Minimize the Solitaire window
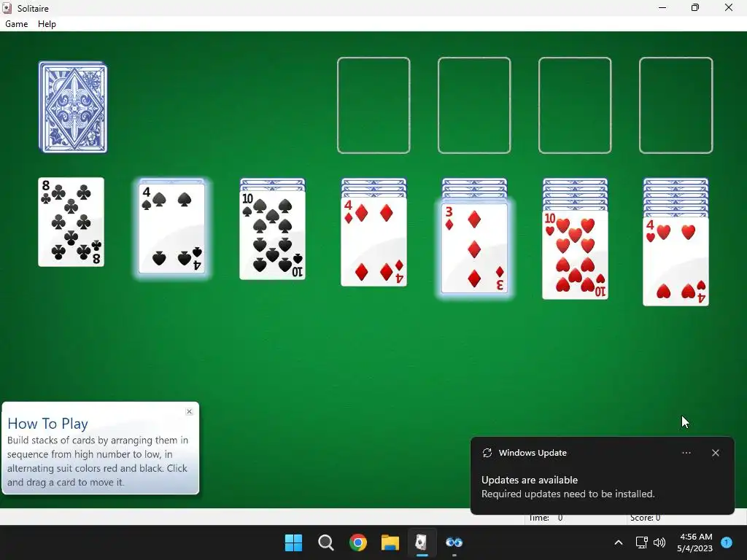The height and width of the screenshot is (560, 747). click(x=662, y=7)
